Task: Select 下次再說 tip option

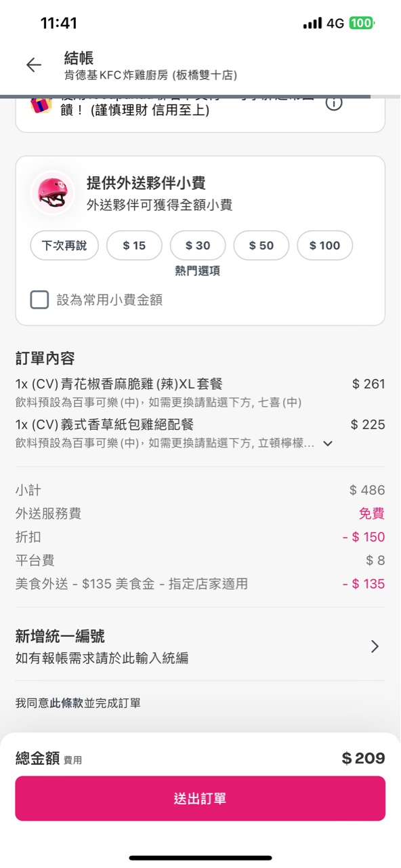Action: (x=64, y=245)
